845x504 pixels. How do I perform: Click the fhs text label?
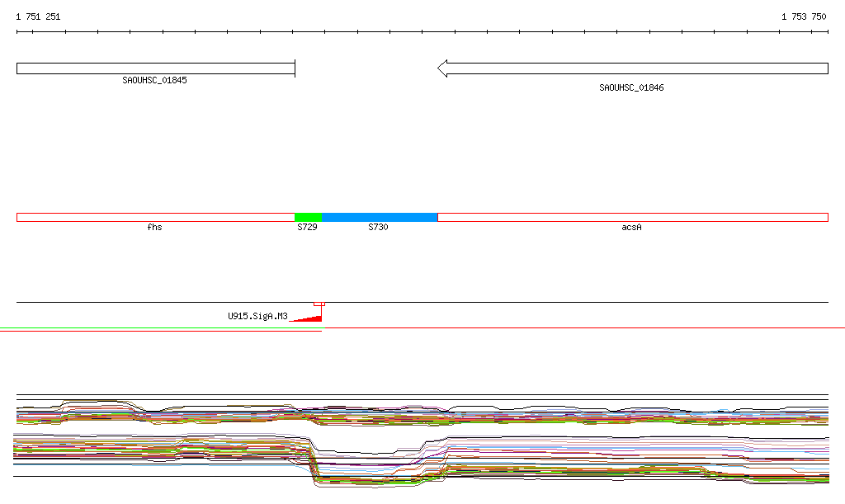(154, 227)
